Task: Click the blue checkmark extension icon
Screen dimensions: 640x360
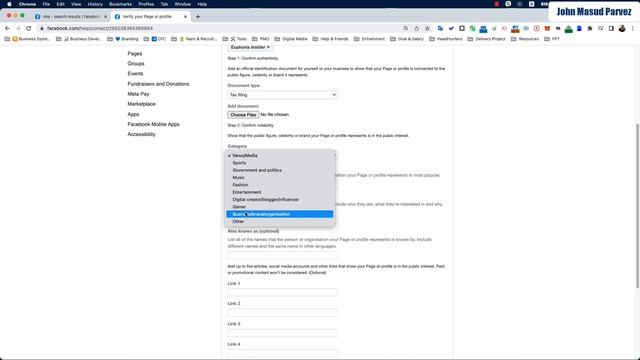Action: [x=451, y=29]
